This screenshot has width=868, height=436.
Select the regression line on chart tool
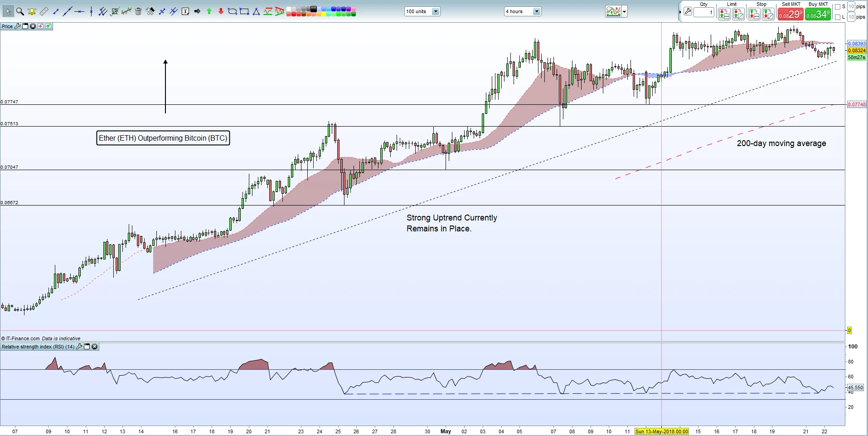pyautogui.click(x=126, y=11)
